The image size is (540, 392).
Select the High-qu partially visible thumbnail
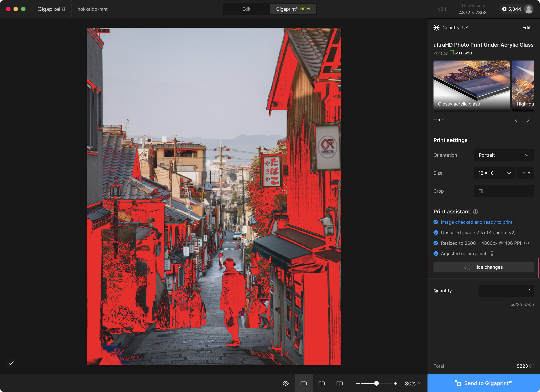click(x=523, y=86)
